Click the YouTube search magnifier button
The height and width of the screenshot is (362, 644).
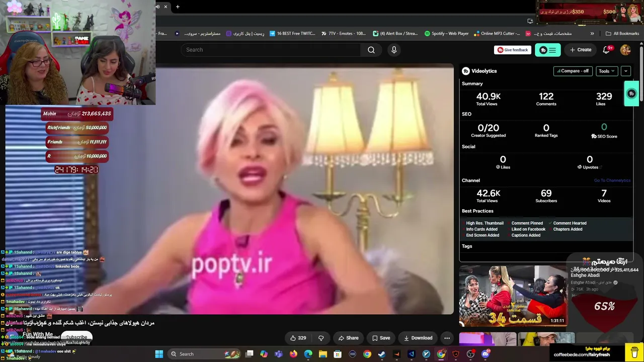(x=371, y=50)
